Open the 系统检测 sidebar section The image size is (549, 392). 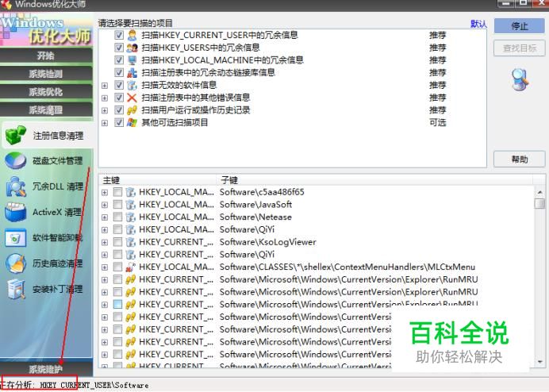46,74
